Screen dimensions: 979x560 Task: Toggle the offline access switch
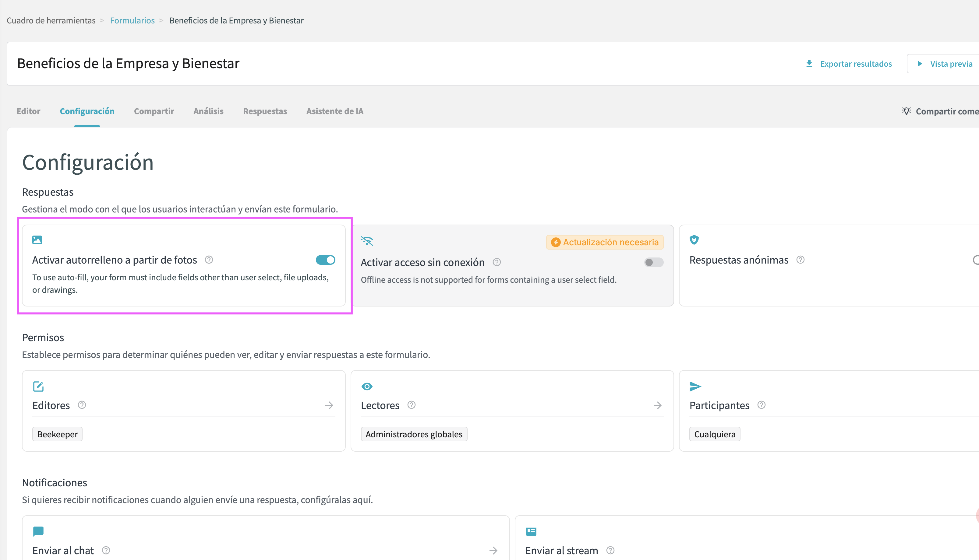click(x=653, y=262)
